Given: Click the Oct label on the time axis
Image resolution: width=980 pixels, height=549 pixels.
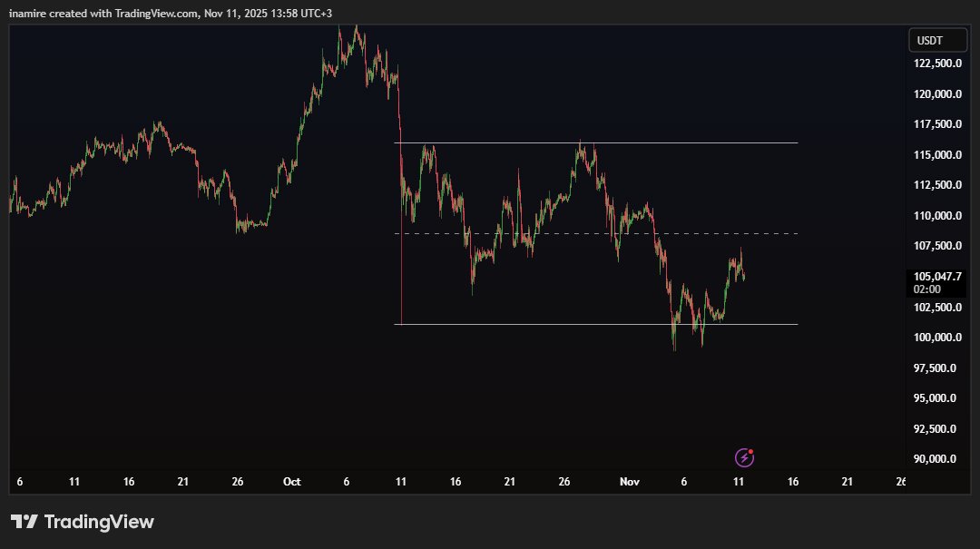Looking at the screenshot, I should [x=291, y=482].
